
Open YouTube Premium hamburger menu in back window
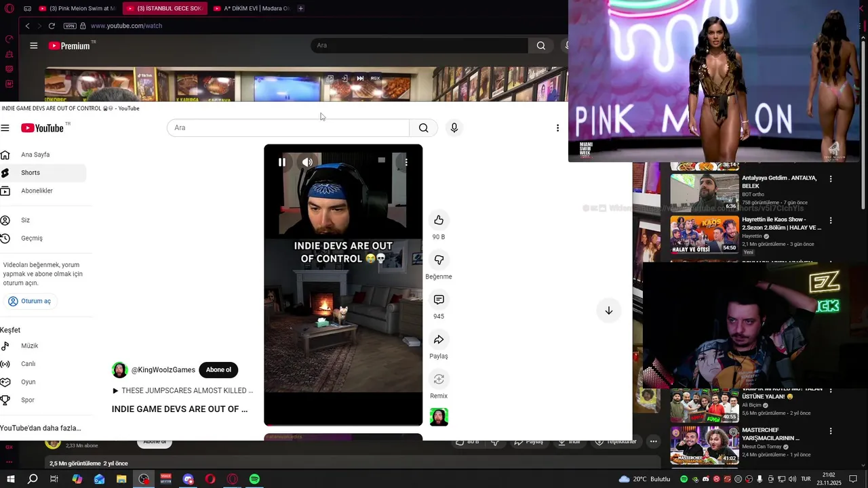pos(33,45)
